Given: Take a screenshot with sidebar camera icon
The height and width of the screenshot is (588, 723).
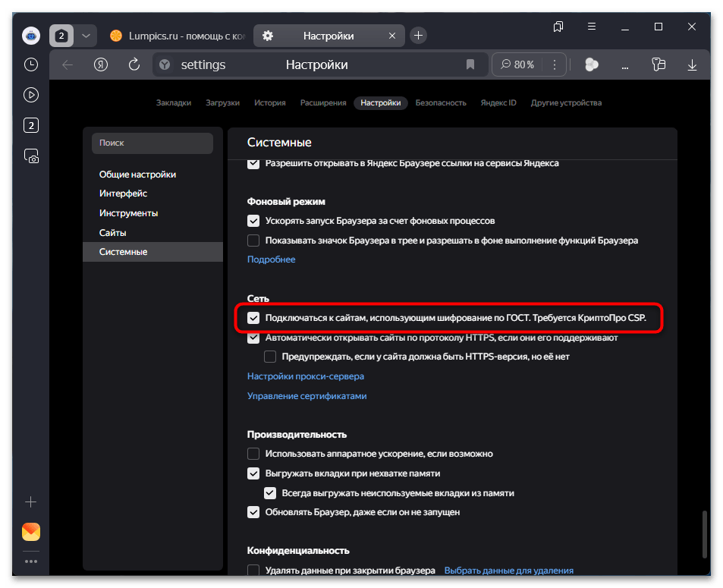Looking at the screenshot, I should (x=31, y=156).
